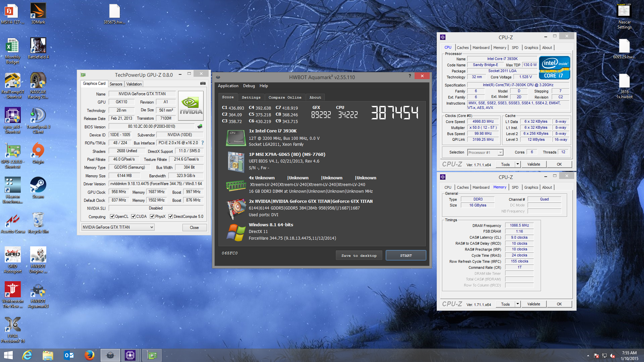This screenshot has height=362, width=644.
Task: Switch to the SPD tab in the bottom CPU-Z window
Action: pos(515,187)
